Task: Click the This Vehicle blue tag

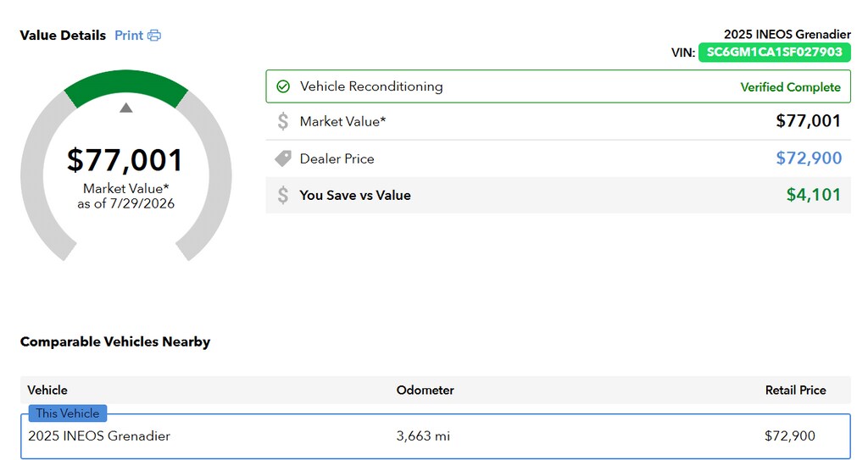Action: [x=68, y=413]
